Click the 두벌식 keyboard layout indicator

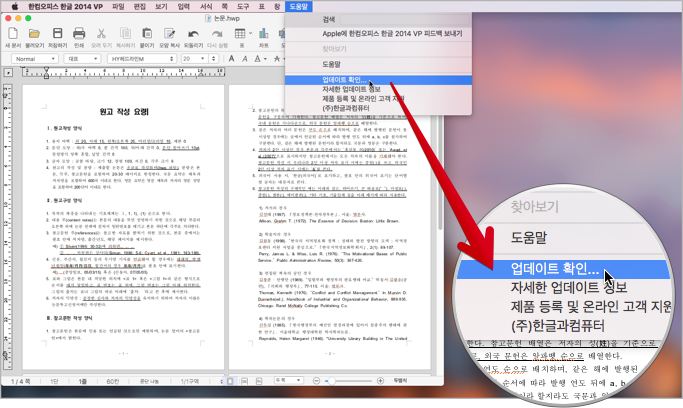(400, 381)
